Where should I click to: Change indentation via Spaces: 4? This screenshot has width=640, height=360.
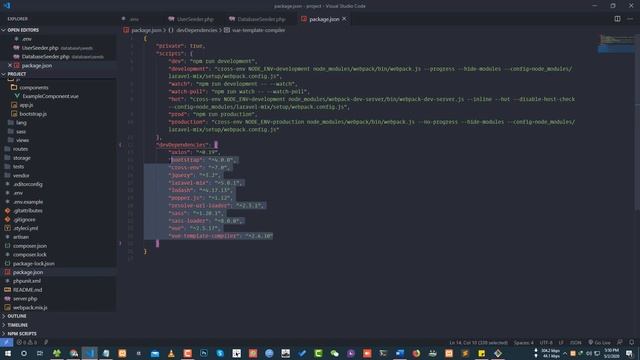pyautogui.click(x=524, y=342)
